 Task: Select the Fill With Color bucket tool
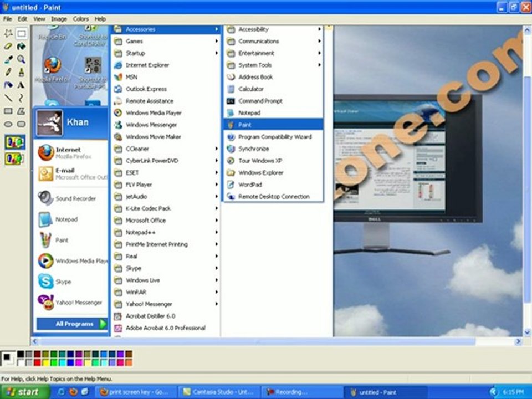point(21,46)
